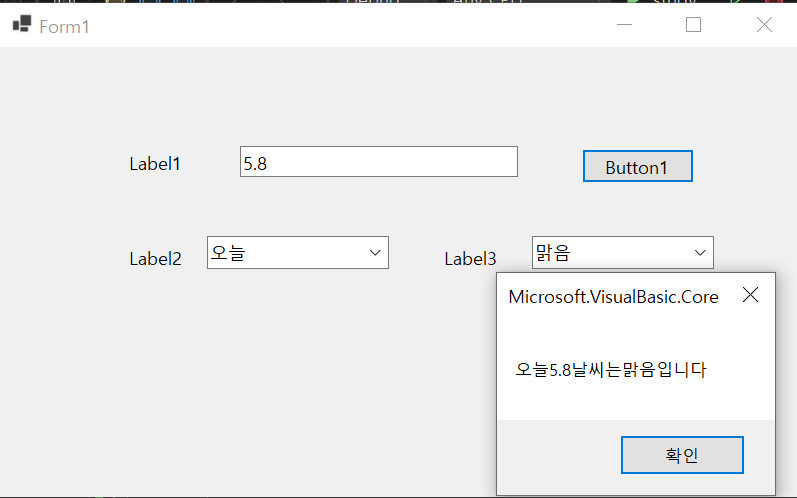Click the 오늘 text in combo box
797x498 pixels.
(x=229, y=253)
